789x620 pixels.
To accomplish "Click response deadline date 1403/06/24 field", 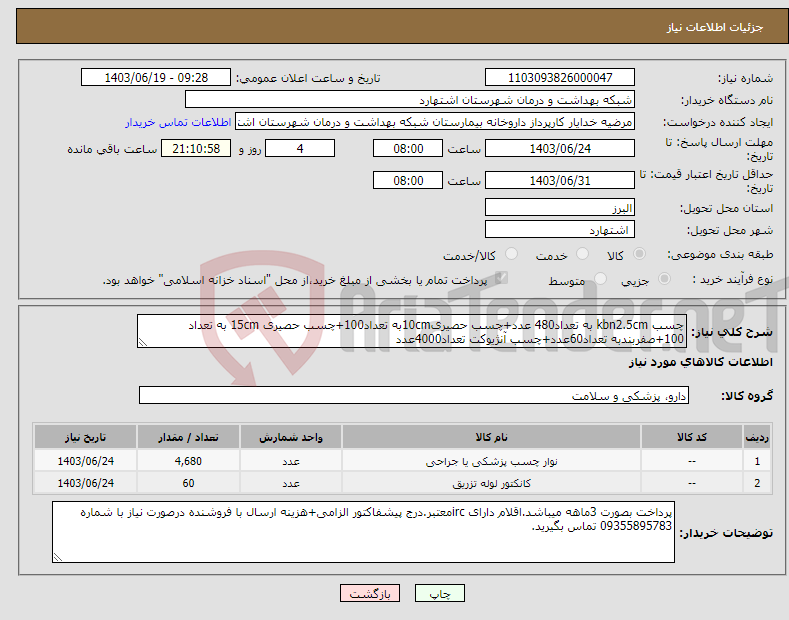I will 560,148.
